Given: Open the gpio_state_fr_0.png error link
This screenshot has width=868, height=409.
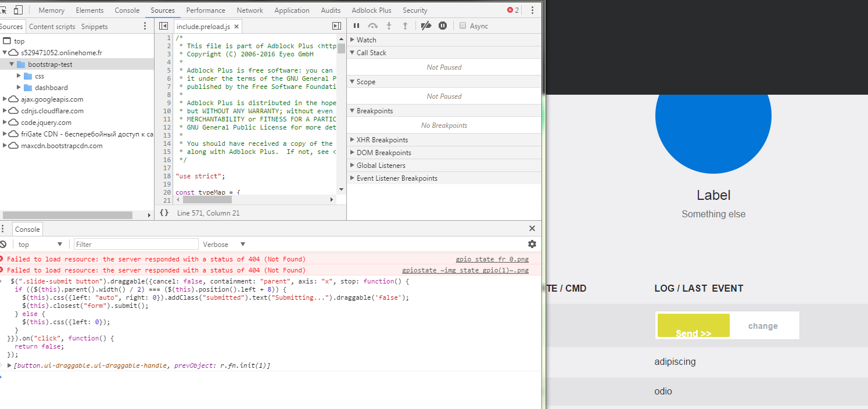Looking at the screenshot, I should tap(492, 260).
